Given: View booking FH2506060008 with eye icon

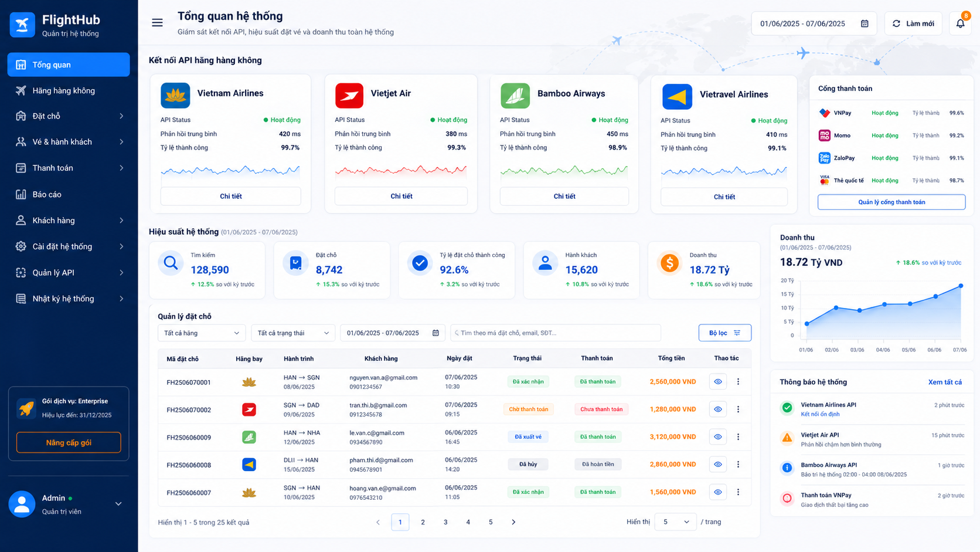Looking at the screenshot, I should [718, 465].
